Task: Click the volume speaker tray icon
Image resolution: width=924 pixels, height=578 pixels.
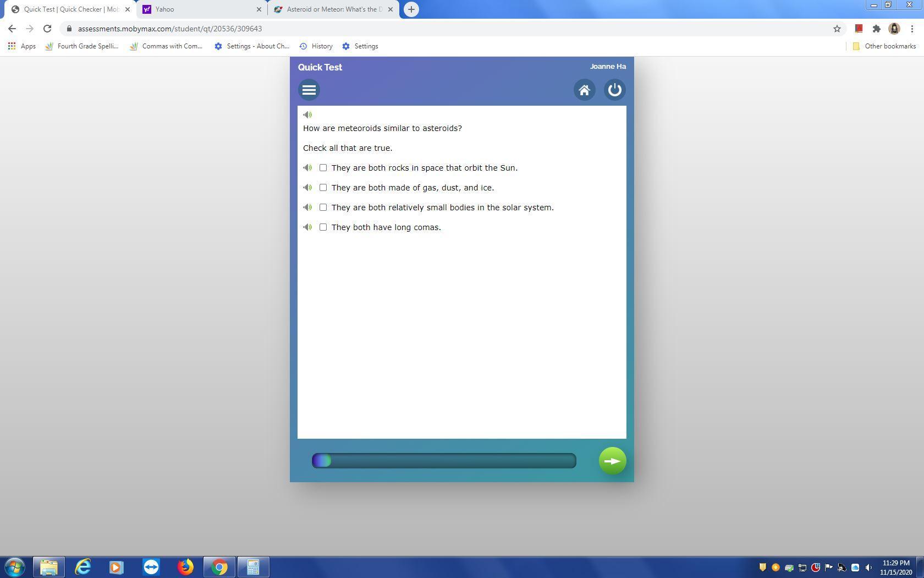Action: coord(868,568)
